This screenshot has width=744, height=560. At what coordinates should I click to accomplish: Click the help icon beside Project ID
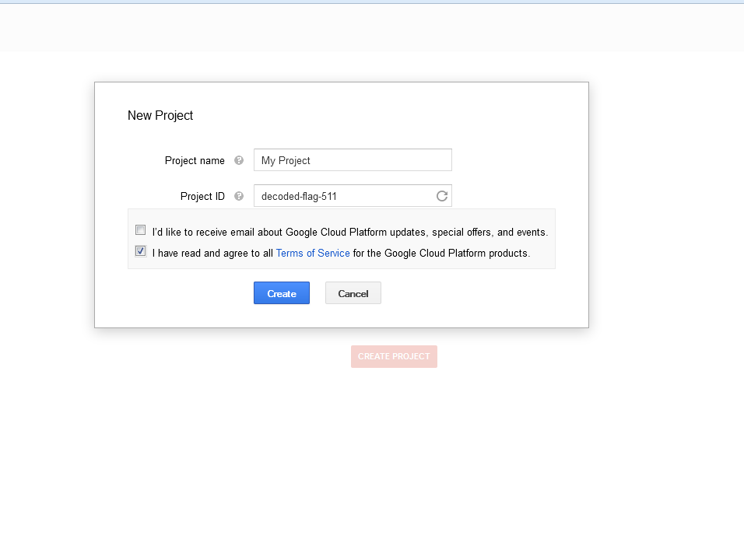click(239, 196)
